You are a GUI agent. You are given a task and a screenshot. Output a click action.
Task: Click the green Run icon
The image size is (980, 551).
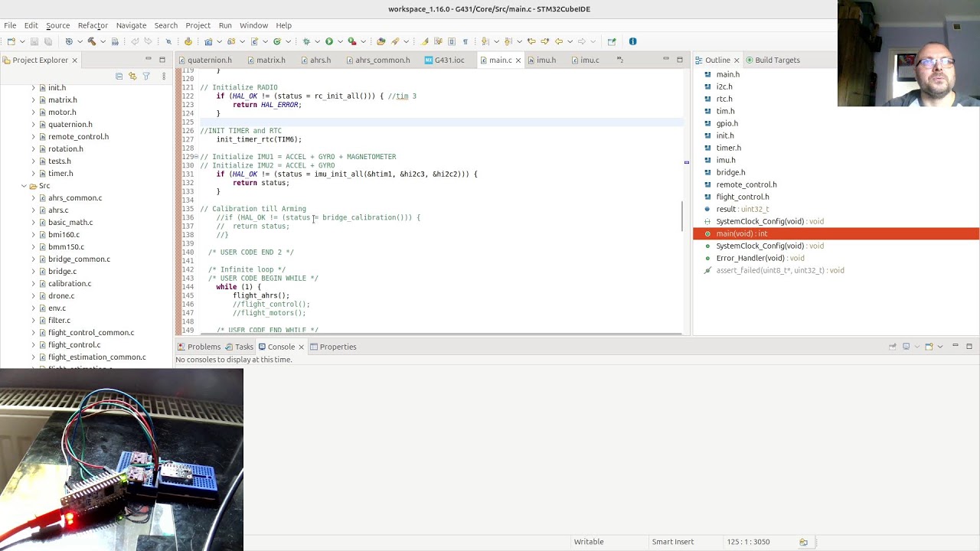pyautogui.click(x=329, y=41)
